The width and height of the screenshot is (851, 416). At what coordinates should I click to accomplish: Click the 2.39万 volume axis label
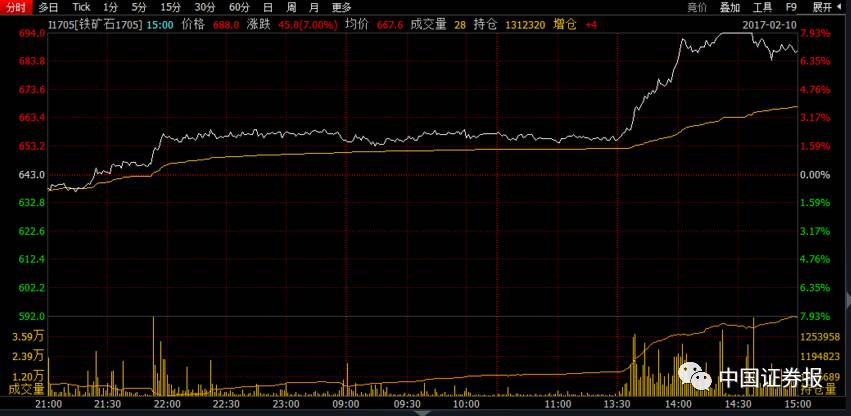coord(28,356)
